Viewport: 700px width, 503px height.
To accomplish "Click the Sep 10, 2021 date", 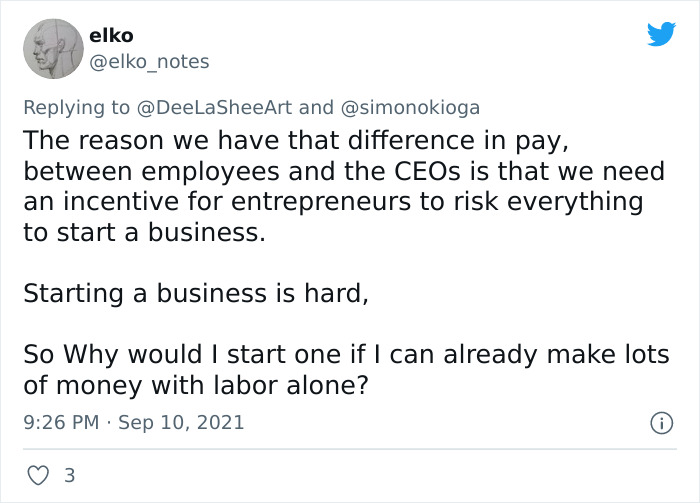I will (181, 423).
